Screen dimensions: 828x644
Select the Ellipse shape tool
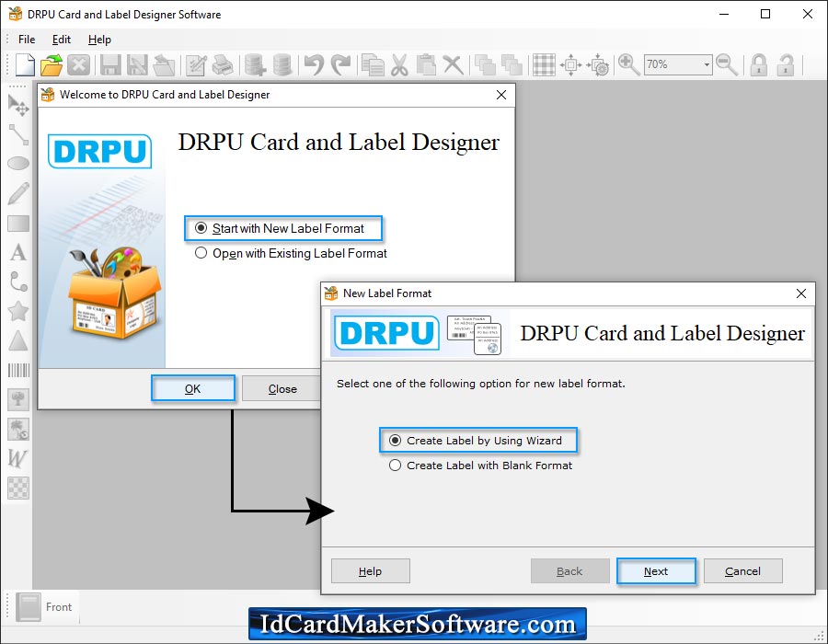(18, 163)
